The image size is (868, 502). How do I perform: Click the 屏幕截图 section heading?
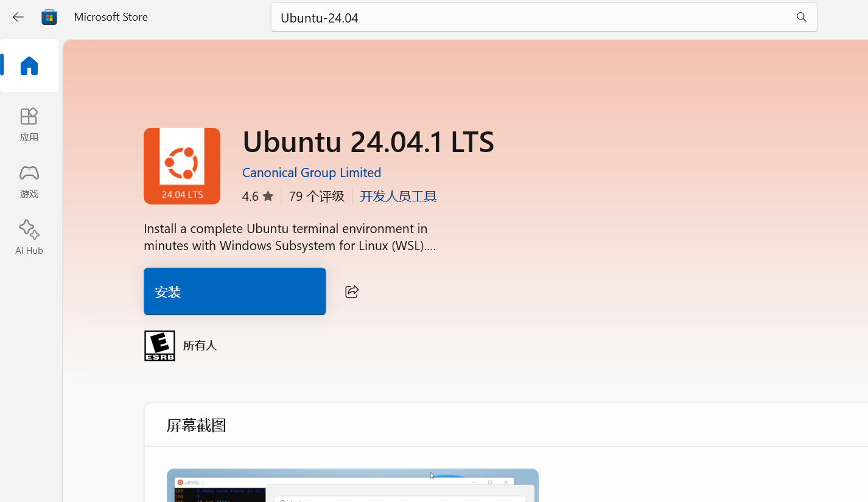196,425
